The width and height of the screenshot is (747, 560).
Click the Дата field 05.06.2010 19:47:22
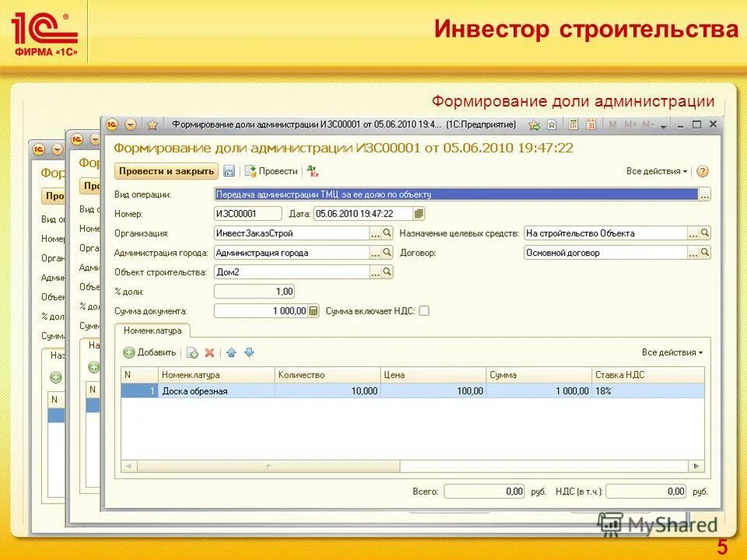363,214
